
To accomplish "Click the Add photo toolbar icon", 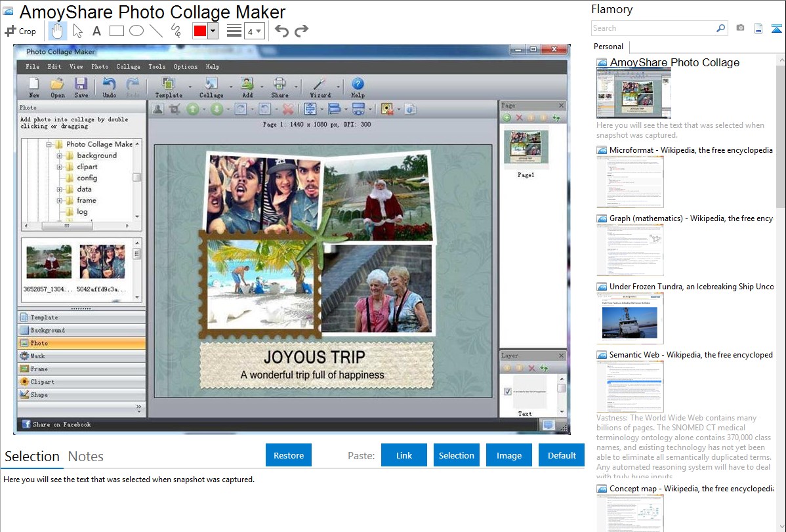I will pyautogui.click(x=247, y=87).
